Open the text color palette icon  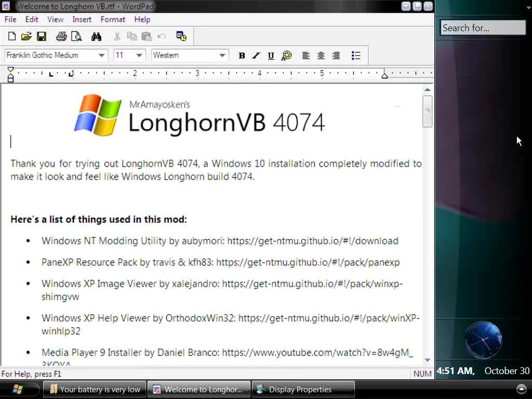pyautogui.click(x=286, y=56)
